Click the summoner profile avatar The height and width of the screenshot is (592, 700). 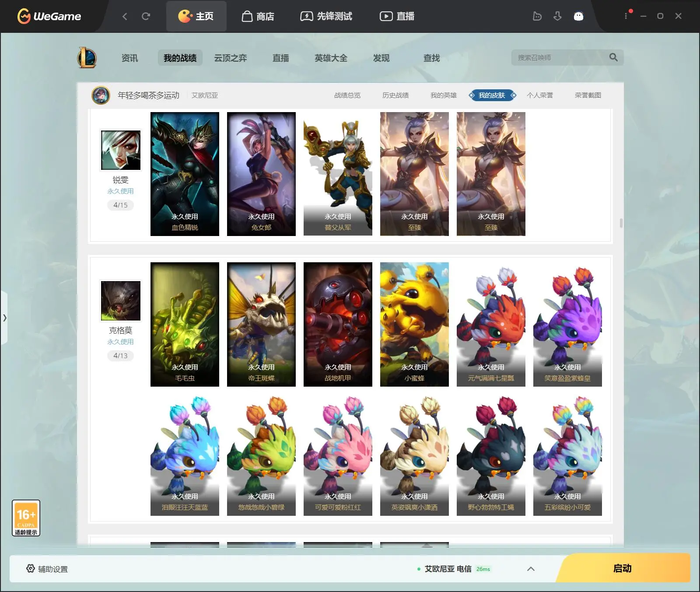101,95
